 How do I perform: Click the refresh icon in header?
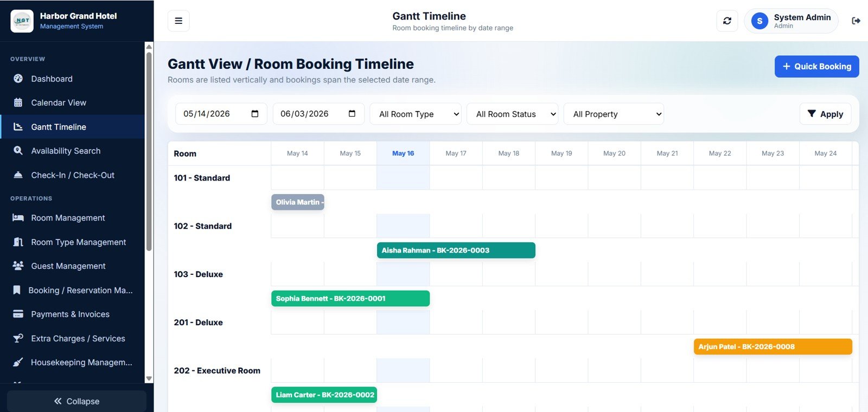(x=727, y=21)
